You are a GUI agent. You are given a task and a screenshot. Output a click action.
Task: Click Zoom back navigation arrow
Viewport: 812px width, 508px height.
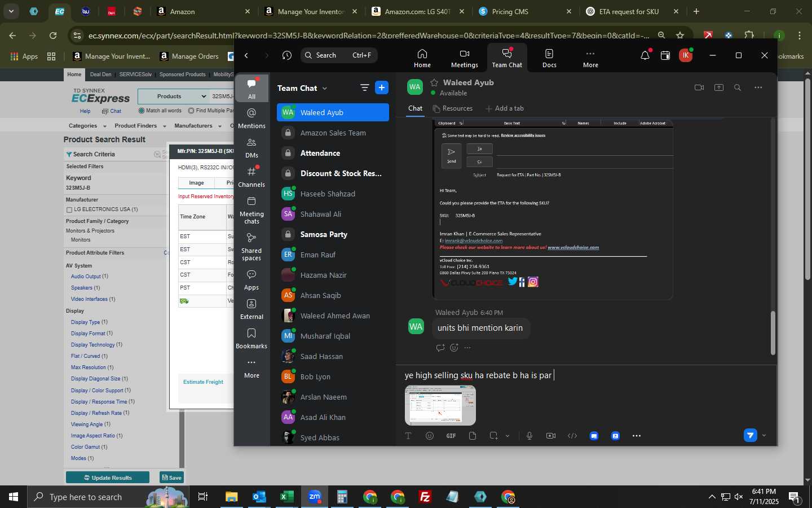pyautogui.click(x=246, y=55)
